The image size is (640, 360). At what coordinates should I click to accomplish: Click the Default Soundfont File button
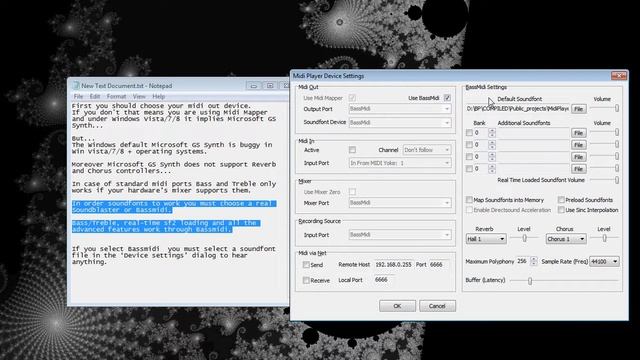click(578, 109)
